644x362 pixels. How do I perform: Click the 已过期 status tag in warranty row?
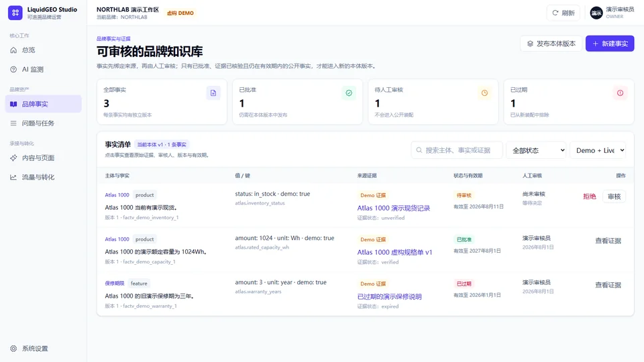(464, 284)
